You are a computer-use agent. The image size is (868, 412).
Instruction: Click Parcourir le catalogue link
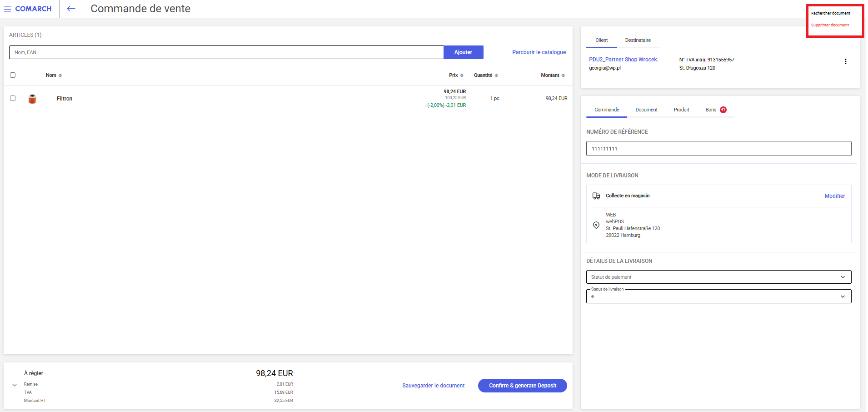pos(539,52)
